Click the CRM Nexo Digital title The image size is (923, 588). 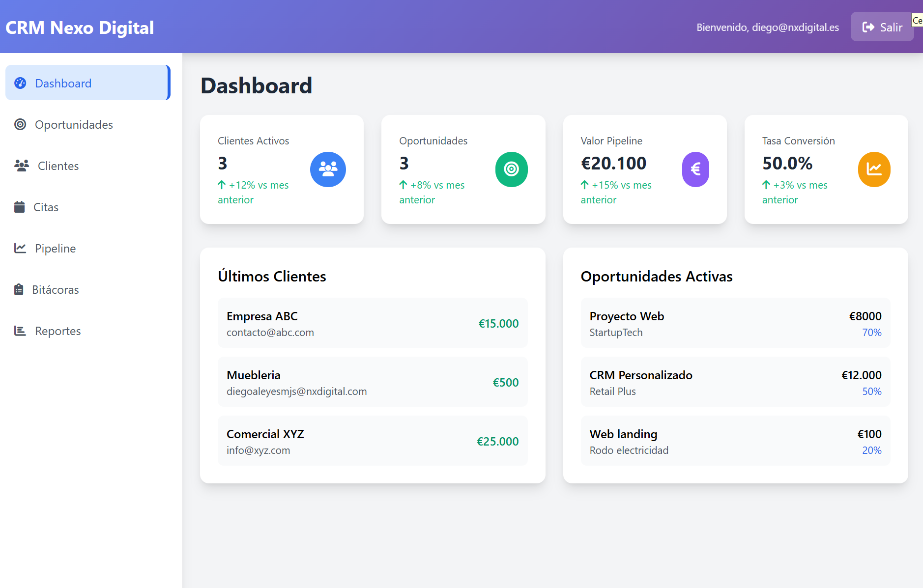pyautogui.click(x=80, y=28)
